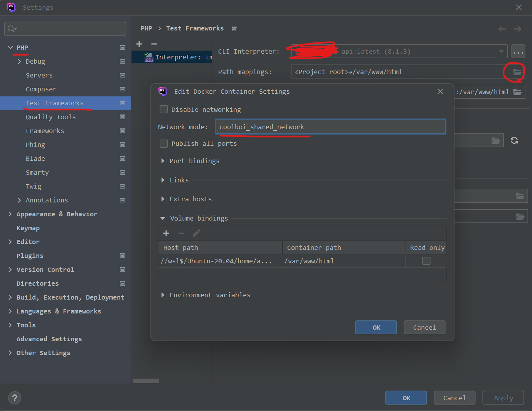Image resolution: width=532 pixels, height=411 pixels.
Task: Expand the Editor settings node
Action: point(10,242)
